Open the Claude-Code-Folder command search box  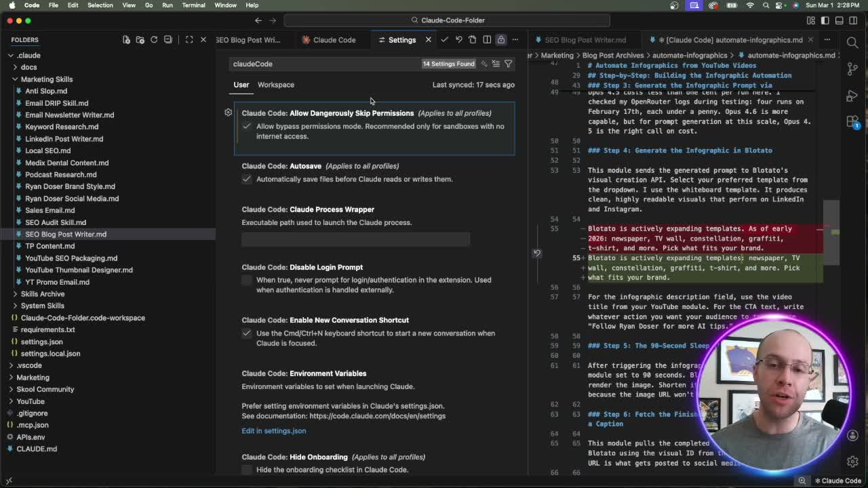coord(448,20)
